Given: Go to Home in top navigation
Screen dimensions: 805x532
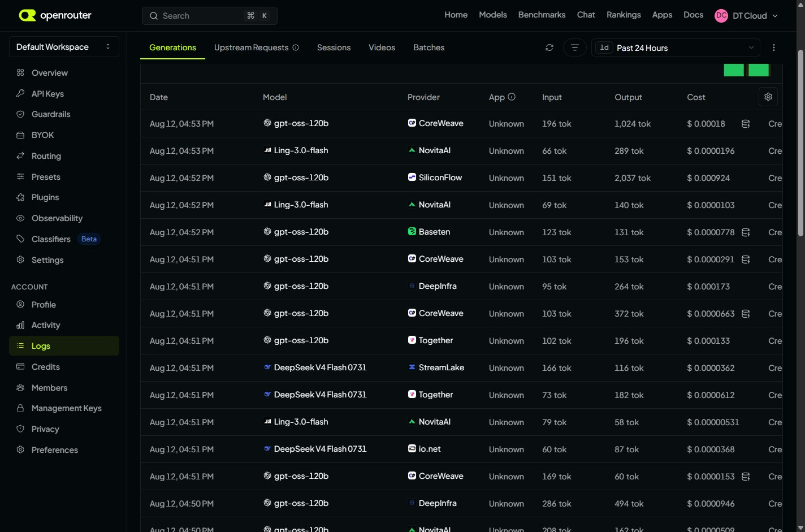Looking at the screenshot, I should (x=456, y=15).
